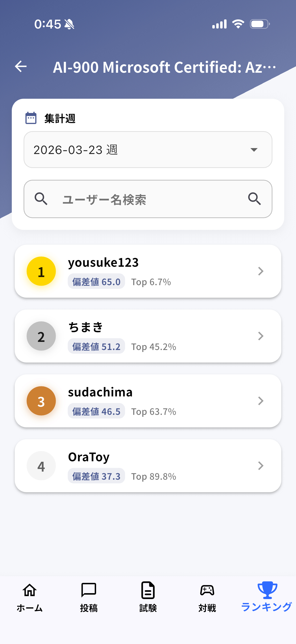Tap the left magnifier icon in search
296x644 pixels.
click(41, 199)
